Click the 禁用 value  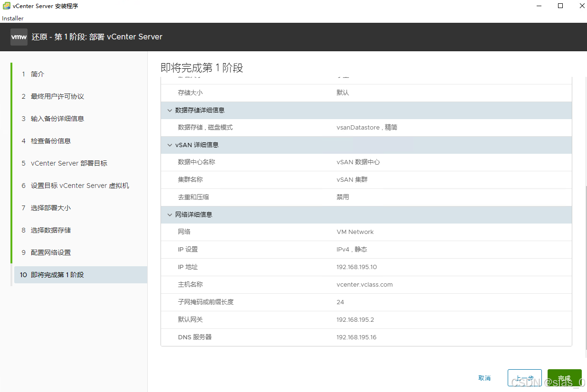tap(343, 197)
